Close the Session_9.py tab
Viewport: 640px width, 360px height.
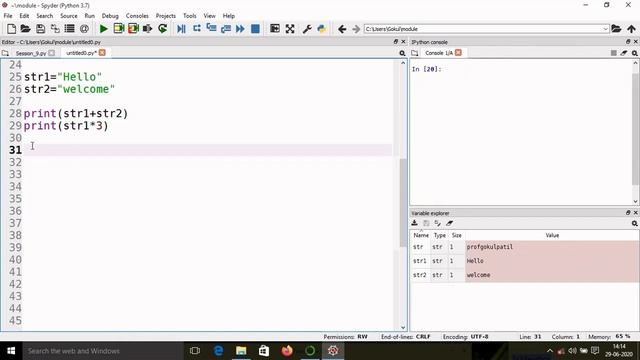(51, 53)
